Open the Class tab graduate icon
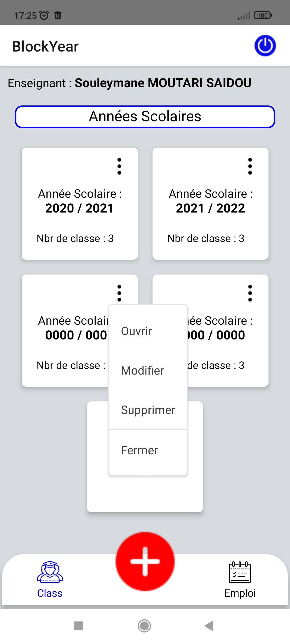290x644 pixels. [x=50, y=572]
